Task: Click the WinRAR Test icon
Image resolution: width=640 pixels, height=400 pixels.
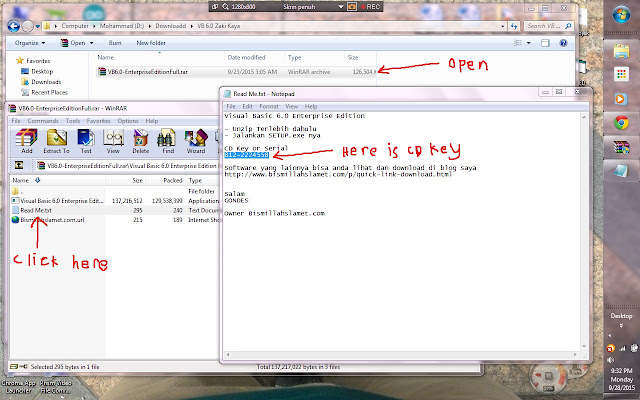Action: [x=86, y=141]
